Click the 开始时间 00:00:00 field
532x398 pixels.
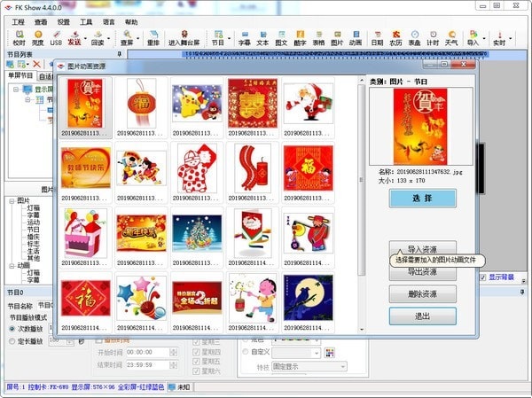[152, 352]
